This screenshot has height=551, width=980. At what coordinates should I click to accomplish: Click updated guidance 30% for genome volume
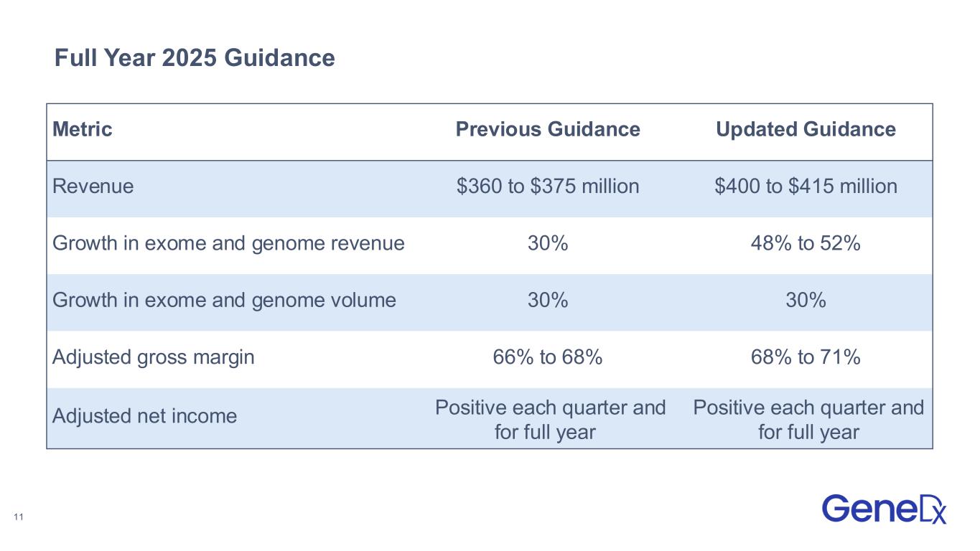click(x=806, y=300)
